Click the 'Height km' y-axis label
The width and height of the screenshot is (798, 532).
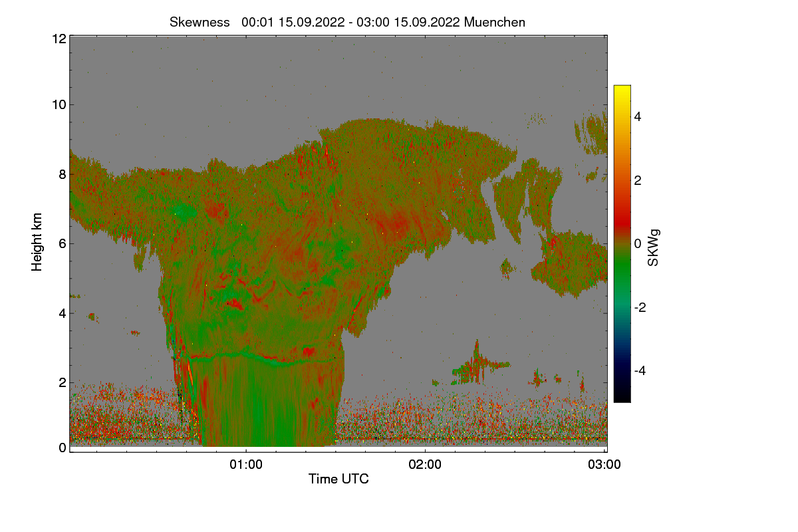pos(37,242)
